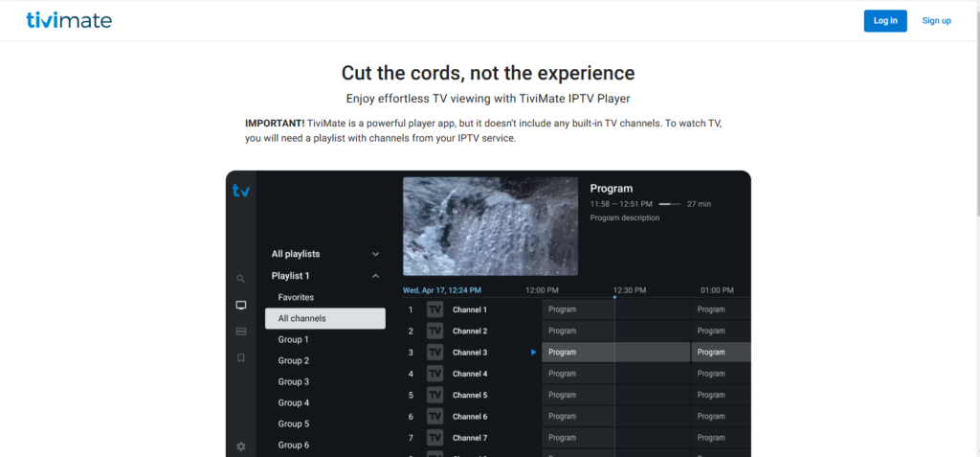Click the Program title in info panel
This screenshot has width=980, height=457.
(612, 188)
